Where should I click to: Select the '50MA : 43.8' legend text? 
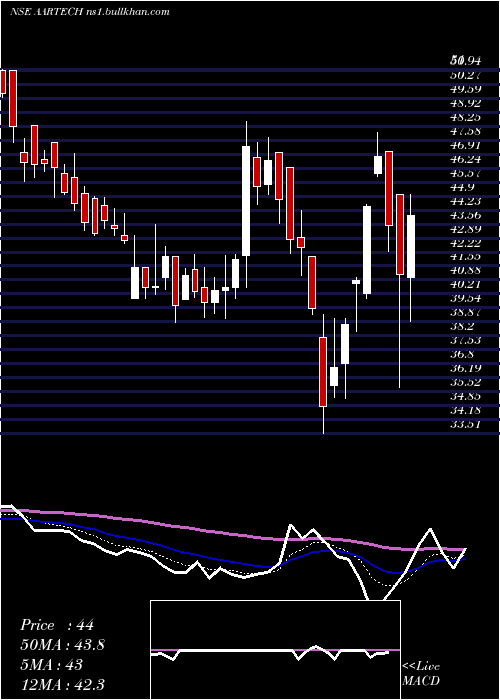pos(62,645)
